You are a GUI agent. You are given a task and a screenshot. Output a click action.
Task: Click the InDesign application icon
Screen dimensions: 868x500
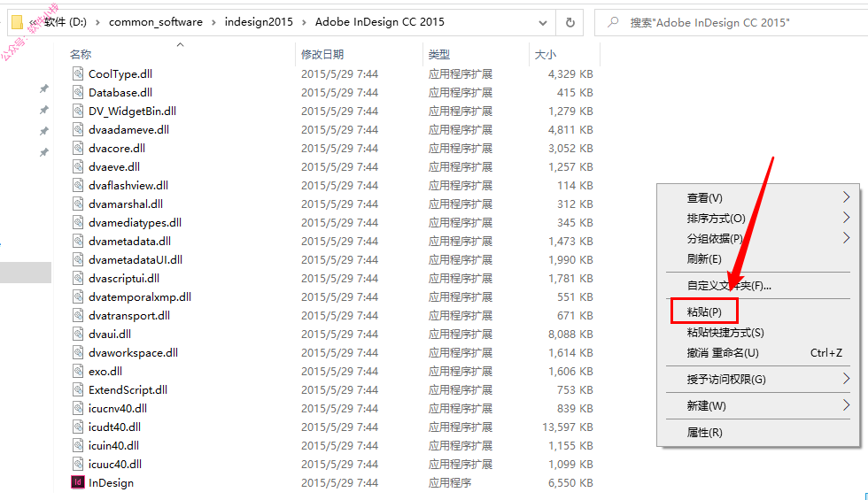(78, 482)
